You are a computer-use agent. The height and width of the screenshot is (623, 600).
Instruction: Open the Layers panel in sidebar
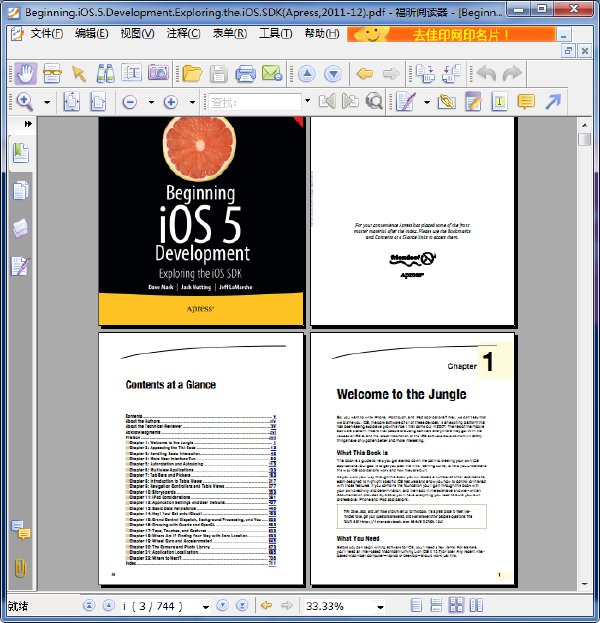(x=20, y=228)
